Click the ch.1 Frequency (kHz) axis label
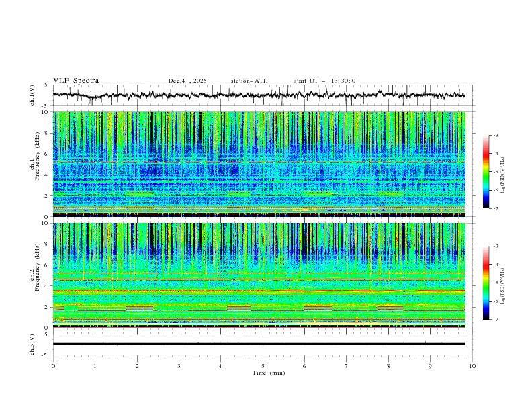Image resolution: width=532 pixels, height=411 pixels. 35,154
